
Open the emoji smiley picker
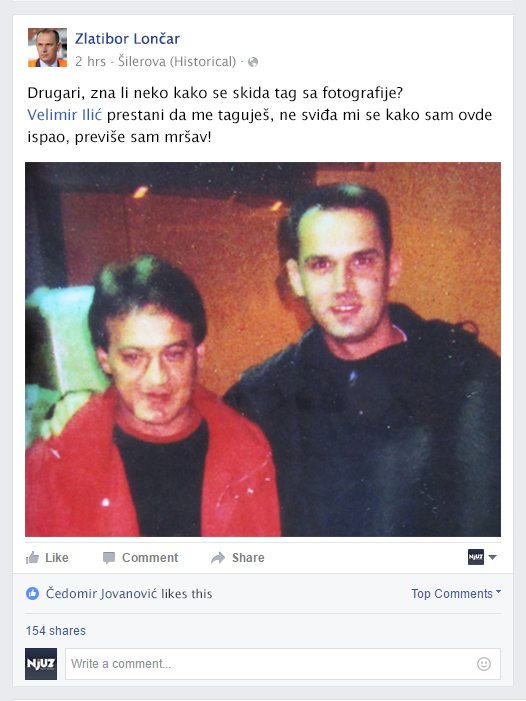(484, 664)
